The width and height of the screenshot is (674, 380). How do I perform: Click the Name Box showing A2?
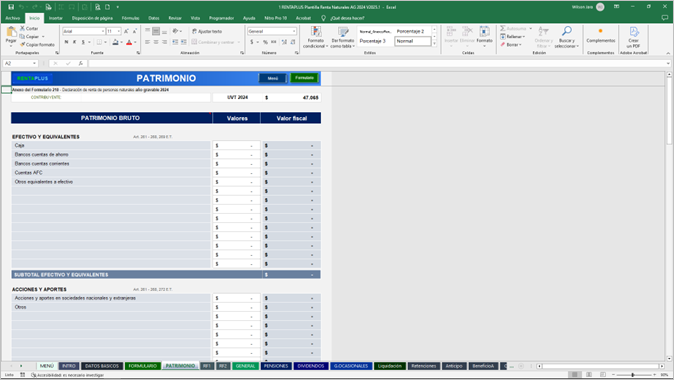point(20,63)
